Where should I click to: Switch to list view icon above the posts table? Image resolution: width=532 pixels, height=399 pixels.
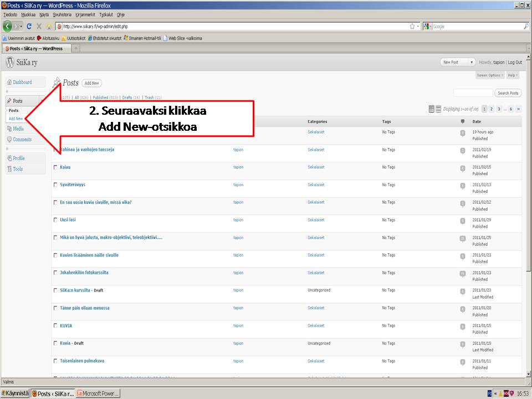point(432,109)
